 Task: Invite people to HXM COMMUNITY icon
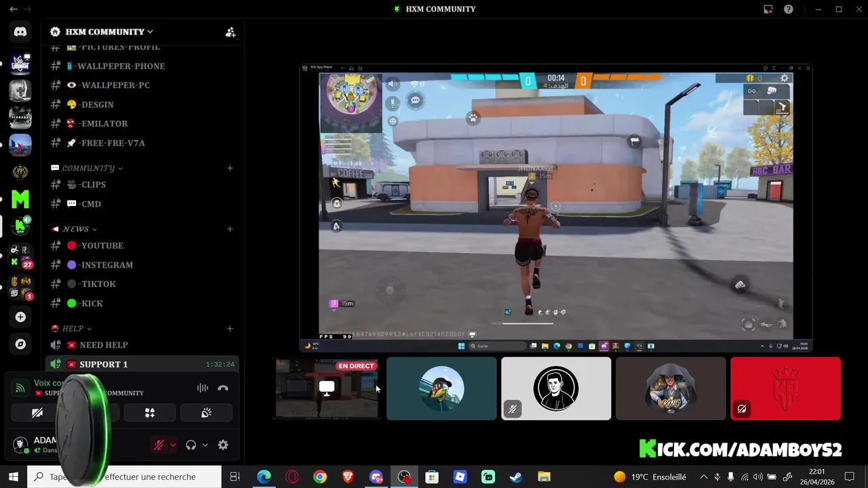(231, 32)
